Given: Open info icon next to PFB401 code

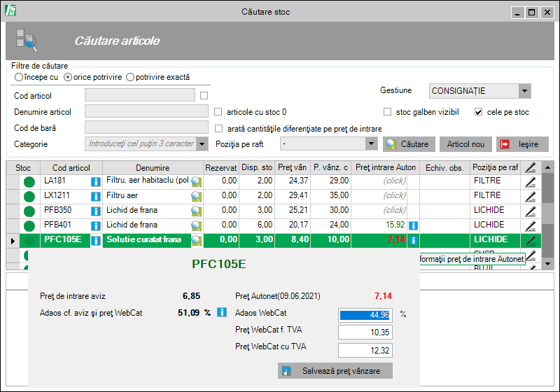Looking at the screenshot, I should click(x=95, y=225).
